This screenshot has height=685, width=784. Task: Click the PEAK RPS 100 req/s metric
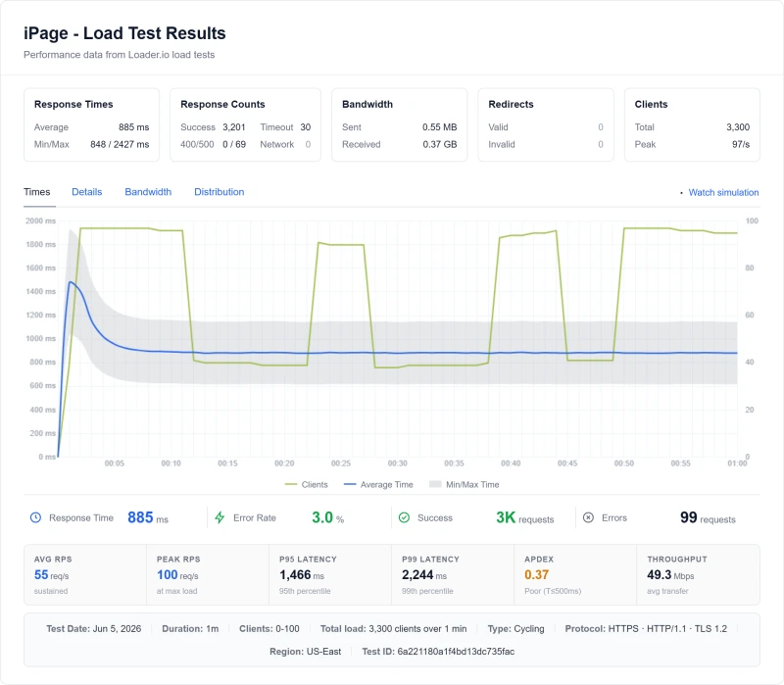pyautogui.click(x=177, y=575)
